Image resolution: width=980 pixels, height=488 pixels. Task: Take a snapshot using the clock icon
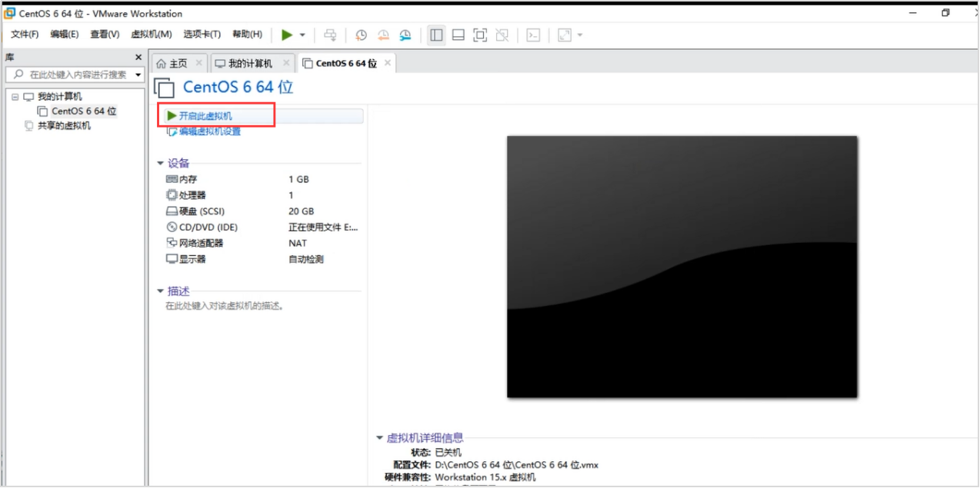tap(361, 35)
